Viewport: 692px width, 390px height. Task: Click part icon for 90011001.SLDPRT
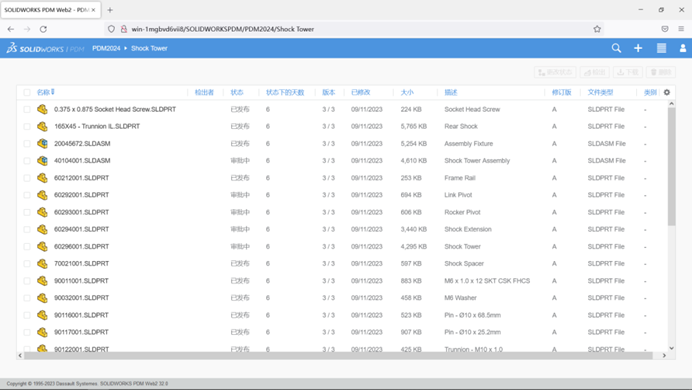click(42, 281)
